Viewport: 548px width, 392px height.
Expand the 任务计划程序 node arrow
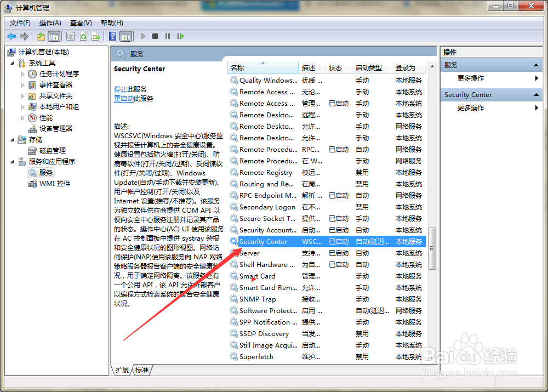(x=22, y=74)
